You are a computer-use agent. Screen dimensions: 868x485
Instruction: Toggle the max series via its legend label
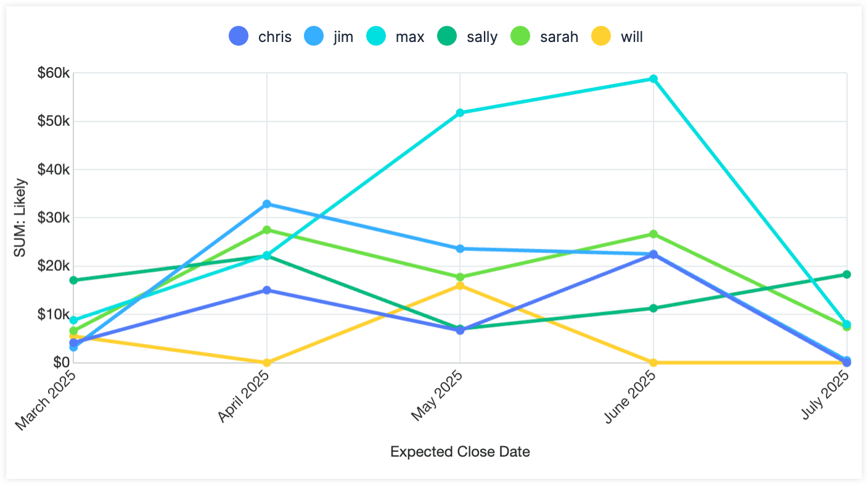(410, 36)
